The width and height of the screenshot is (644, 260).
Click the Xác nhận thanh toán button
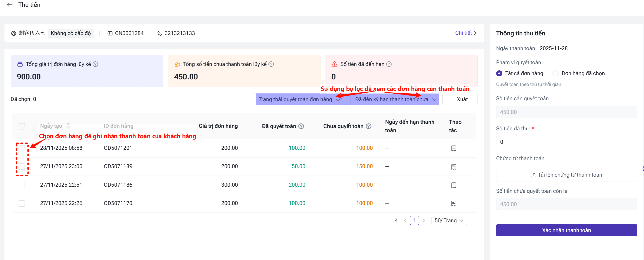tap(566, 230)
